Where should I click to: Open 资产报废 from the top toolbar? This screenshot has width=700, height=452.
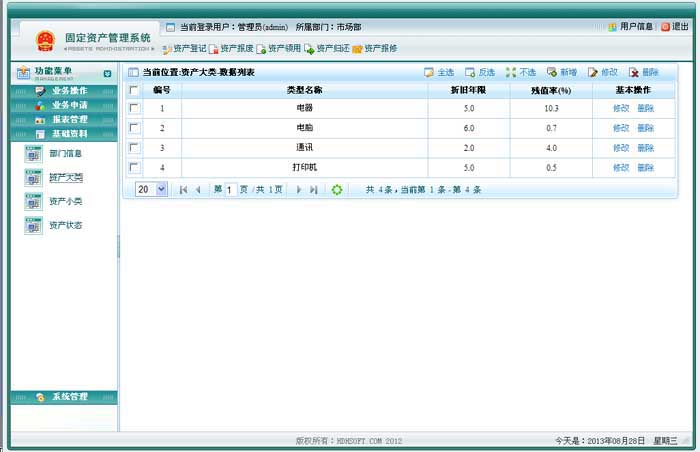214,48
